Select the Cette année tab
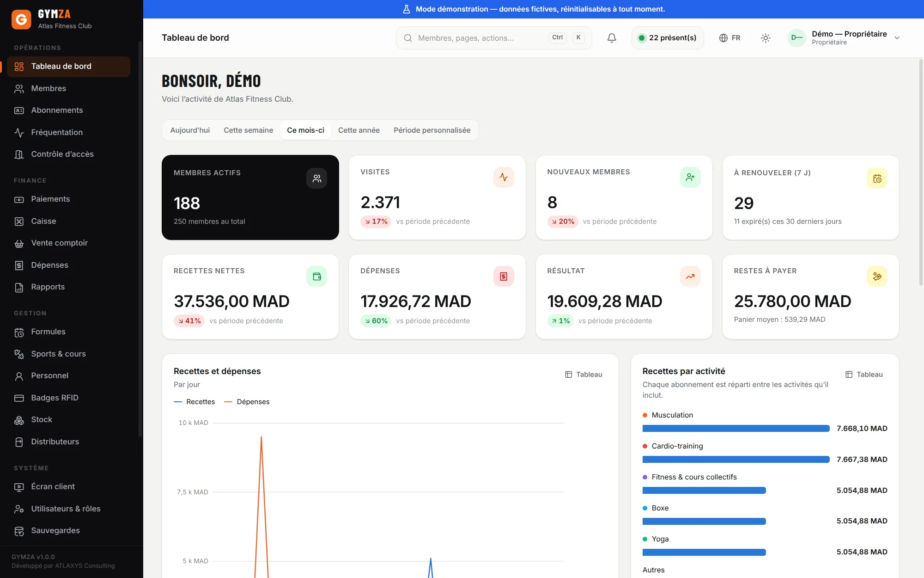Image resolution: width=924 pixels, height=578 pixels. click(x=359, y=130)
